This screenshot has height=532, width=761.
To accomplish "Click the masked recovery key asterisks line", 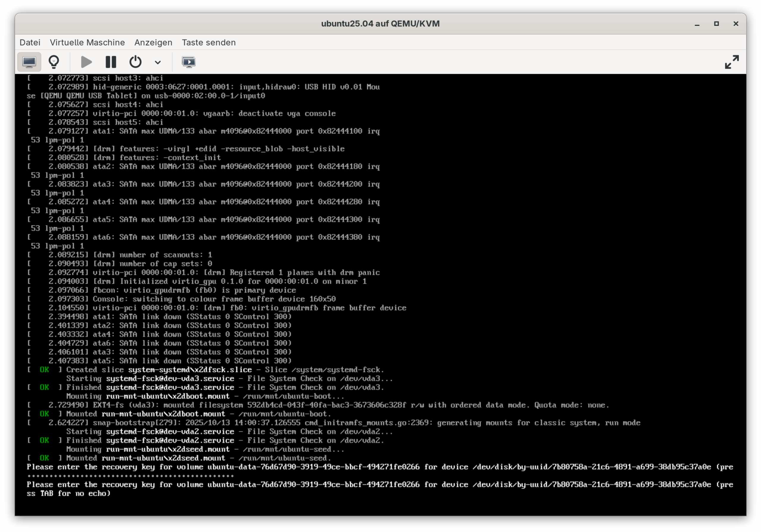I will pyautogui.click(x=130, y=476).
